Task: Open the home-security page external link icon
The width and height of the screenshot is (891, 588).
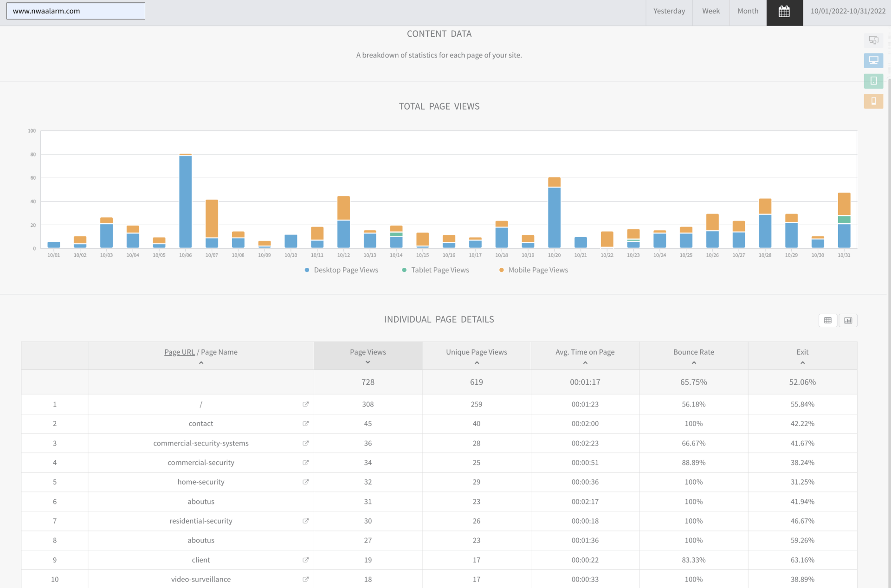Action: tap(305, 482)
